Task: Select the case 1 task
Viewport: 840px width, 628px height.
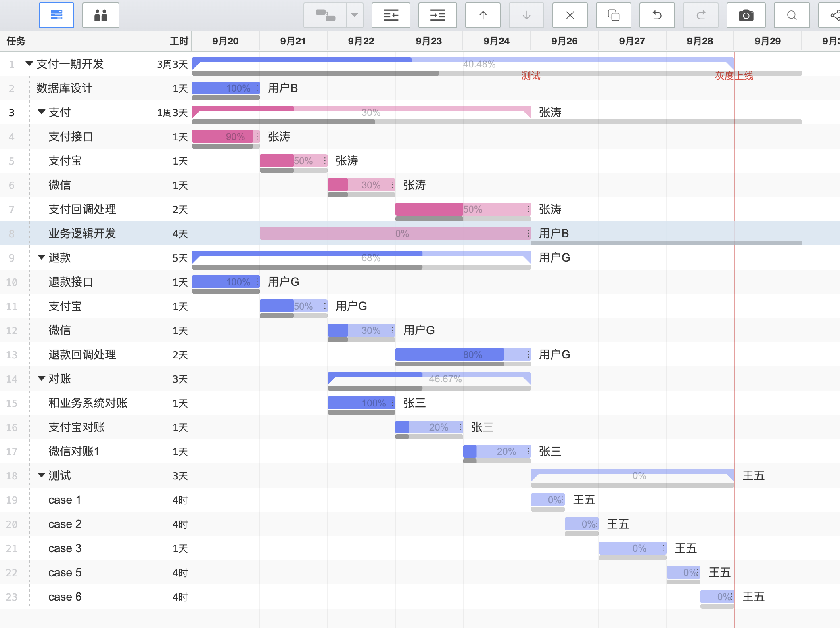Action: point(65,500)
